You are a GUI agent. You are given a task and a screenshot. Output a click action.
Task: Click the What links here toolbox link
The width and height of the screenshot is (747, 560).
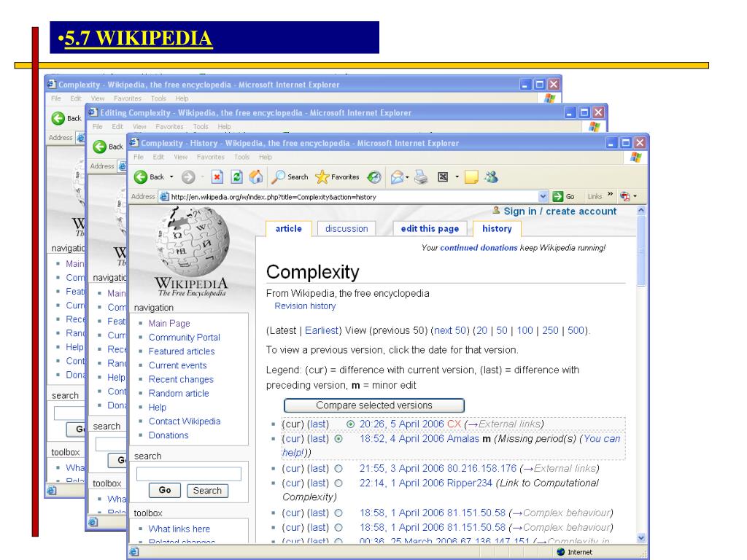pyautogui.click(x=179, y=529)
